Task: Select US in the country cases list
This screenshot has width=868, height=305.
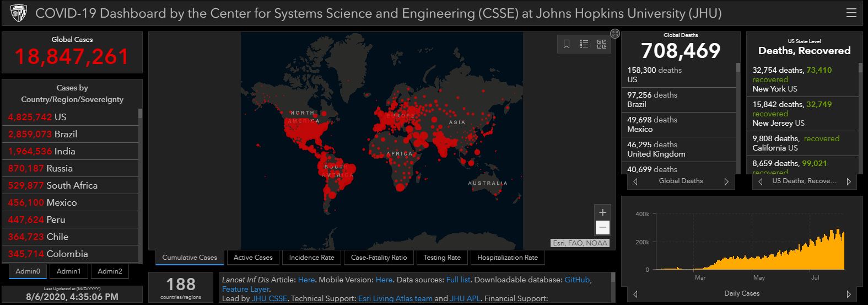Action: point(71,117)
